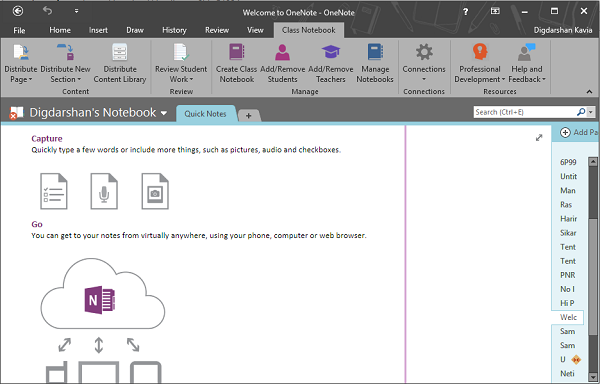Open the Neti page in the list
The height and width of the screenshot is (384, 600).
[568, 374]
